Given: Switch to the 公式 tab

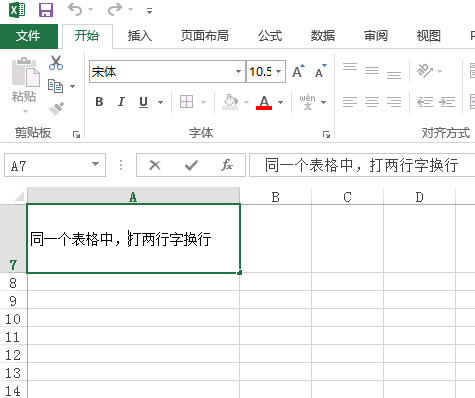Looking at the screenshot, I should tap(270, 36).
